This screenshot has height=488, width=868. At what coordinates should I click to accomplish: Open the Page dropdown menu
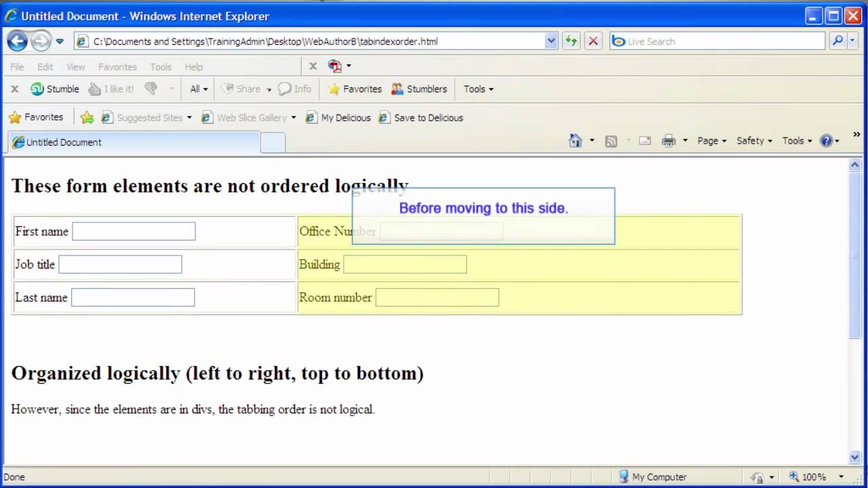[711, 141]
